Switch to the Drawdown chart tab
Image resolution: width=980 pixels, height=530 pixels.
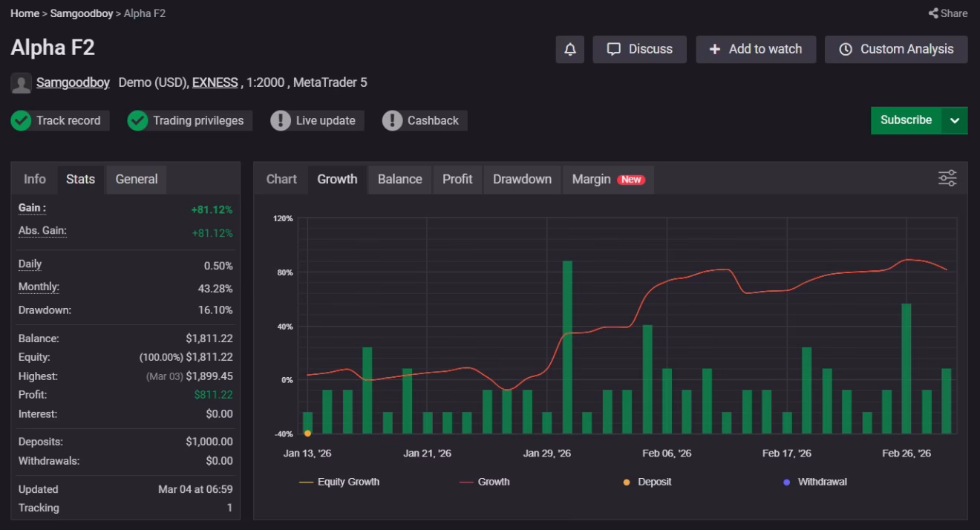point(522,179)
